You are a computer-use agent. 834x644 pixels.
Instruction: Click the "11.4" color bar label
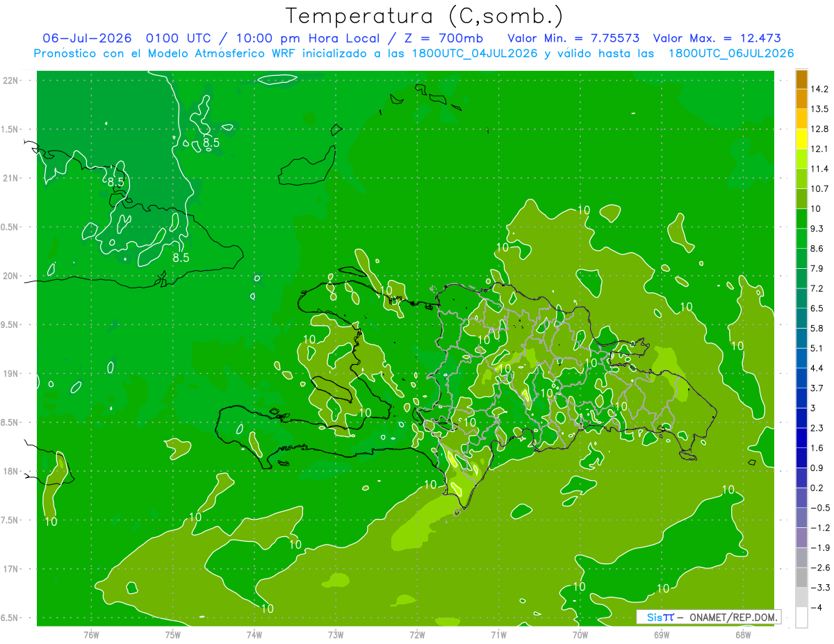coord(819,169)
